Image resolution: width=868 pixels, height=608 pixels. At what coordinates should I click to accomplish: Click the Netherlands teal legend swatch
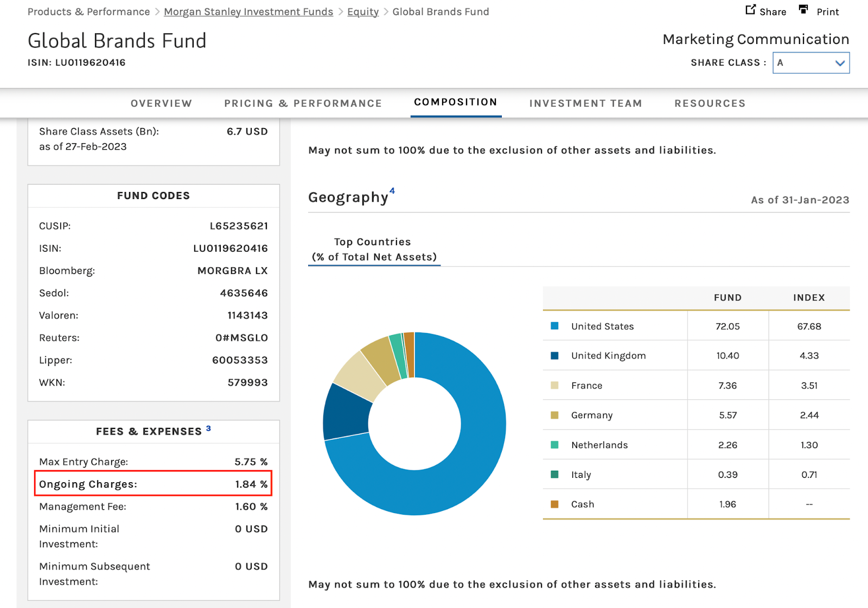pyautogui.click(x=554, y=445)
